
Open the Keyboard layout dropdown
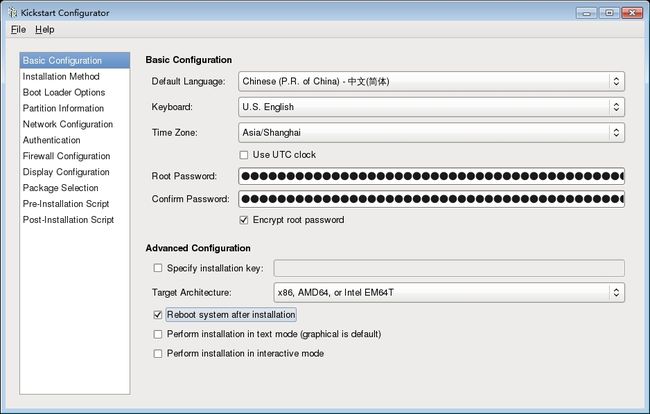[x=431, y=107]
